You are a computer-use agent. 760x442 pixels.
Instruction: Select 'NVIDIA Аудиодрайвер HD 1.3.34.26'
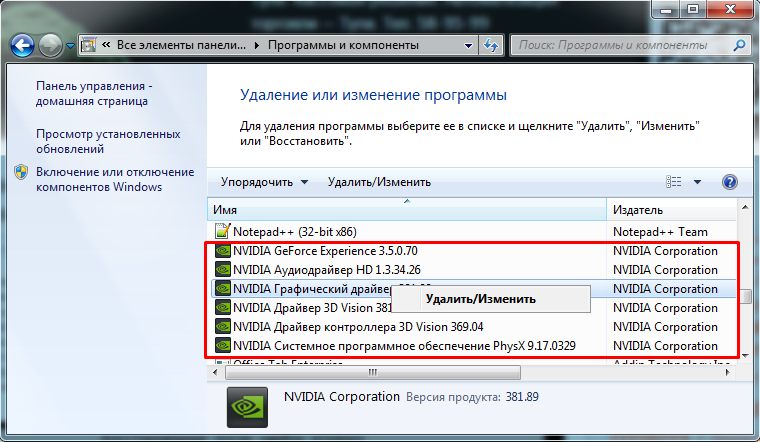click(x=327, y=270)
